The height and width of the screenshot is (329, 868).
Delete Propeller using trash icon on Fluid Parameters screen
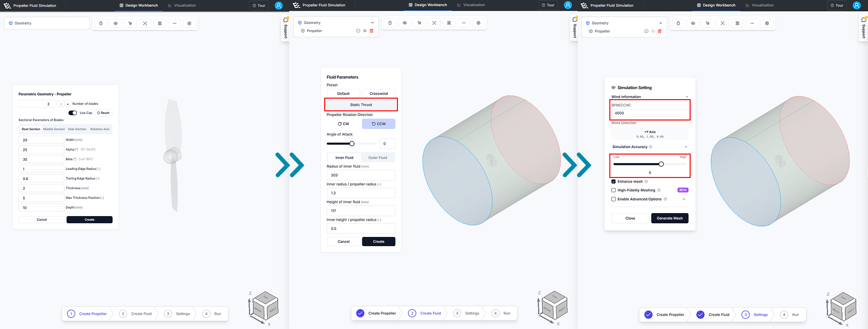pyautogui.click(x=371, y=31)
